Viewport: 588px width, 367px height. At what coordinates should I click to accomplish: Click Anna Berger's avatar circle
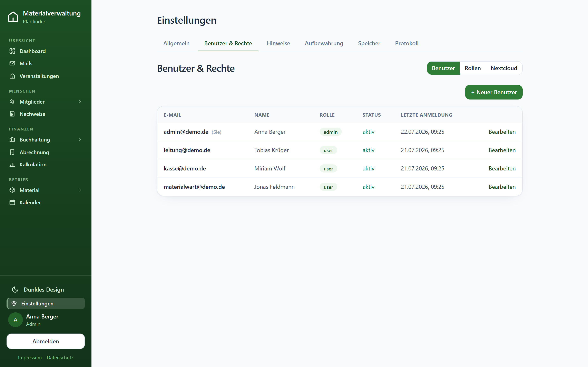16,320
